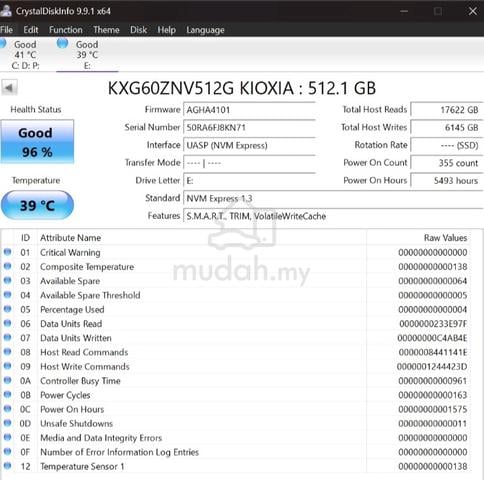
Task: Click the status dot beside Data Units Written
Action: (x=7, y=338)
